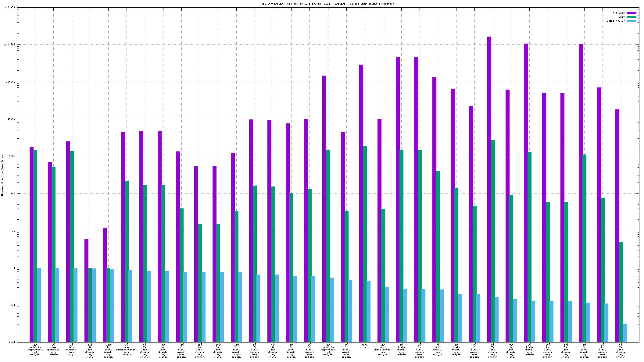This screenshot has width=644, height=362.
Task: Click the ips.whitelisted.org origin x-axis label
Action: (383, 350)
